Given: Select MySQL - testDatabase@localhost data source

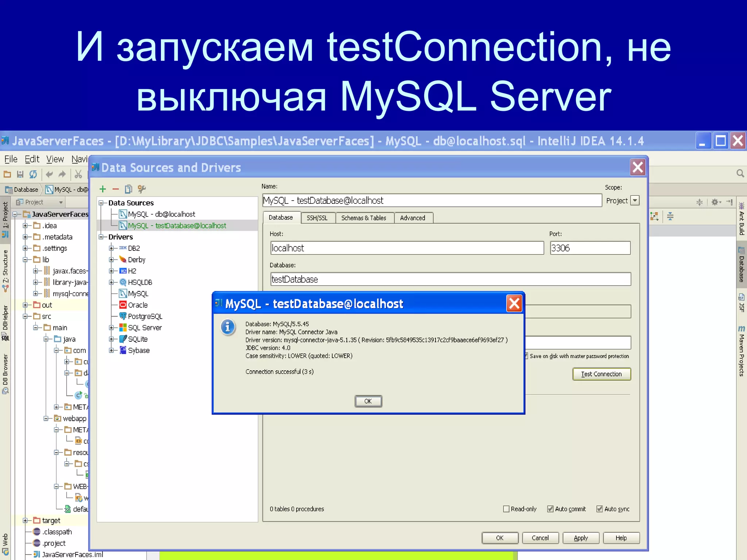Looking at the screenshot, I should [x=173, y=226].
